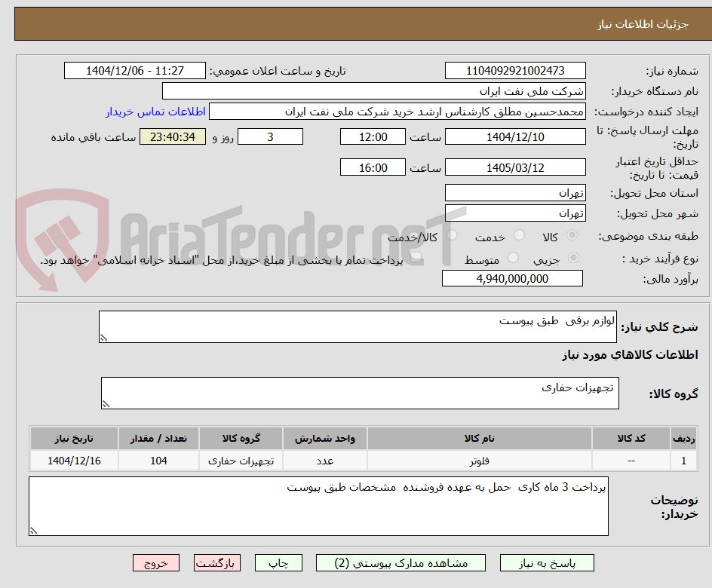
Task: Click the price validity time 16:00
Action: coord(373,167)
